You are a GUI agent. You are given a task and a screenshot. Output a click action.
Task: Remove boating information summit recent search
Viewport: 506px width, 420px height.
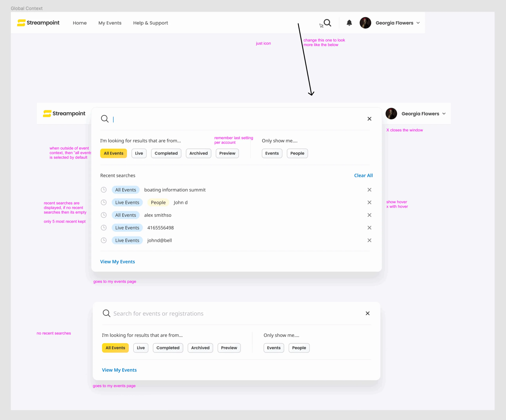tap(369, 190)
